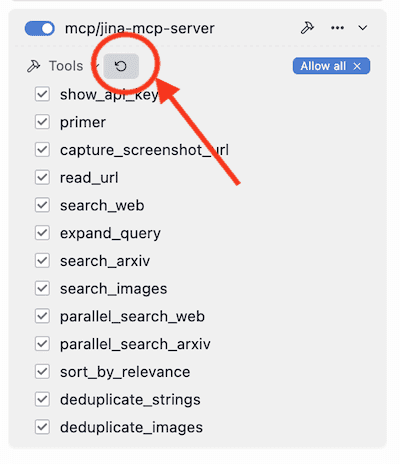400x464 pixels.
Task: Uncheck the primer tool checkbox
Action: pos(42,122)
